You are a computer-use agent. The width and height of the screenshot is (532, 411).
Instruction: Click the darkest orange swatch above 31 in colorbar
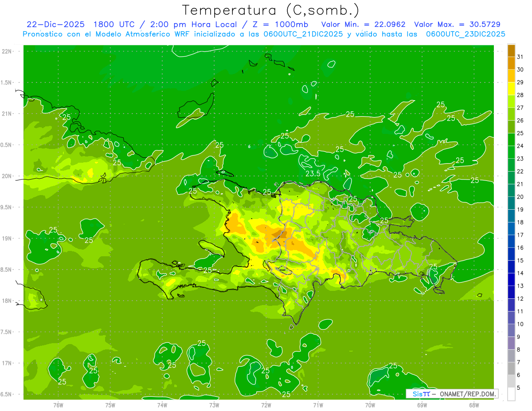pos(511,50)
